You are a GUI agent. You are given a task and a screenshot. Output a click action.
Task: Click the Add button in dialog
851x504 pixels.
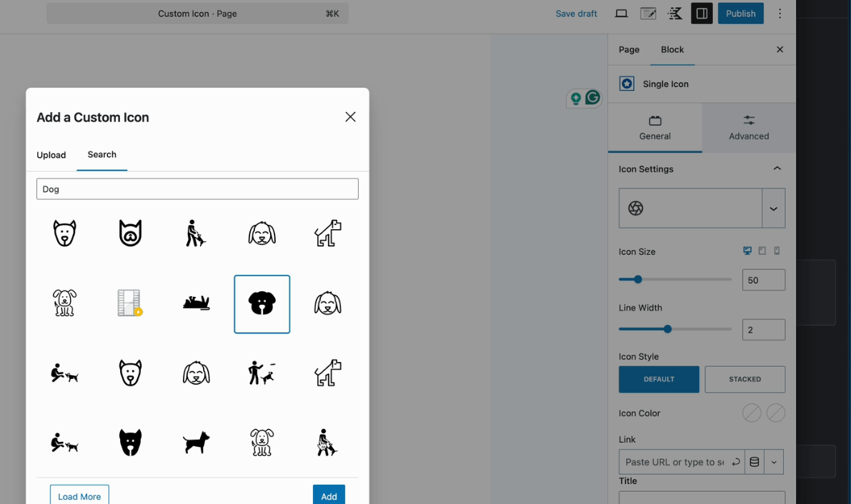click(x=329, y=496)
